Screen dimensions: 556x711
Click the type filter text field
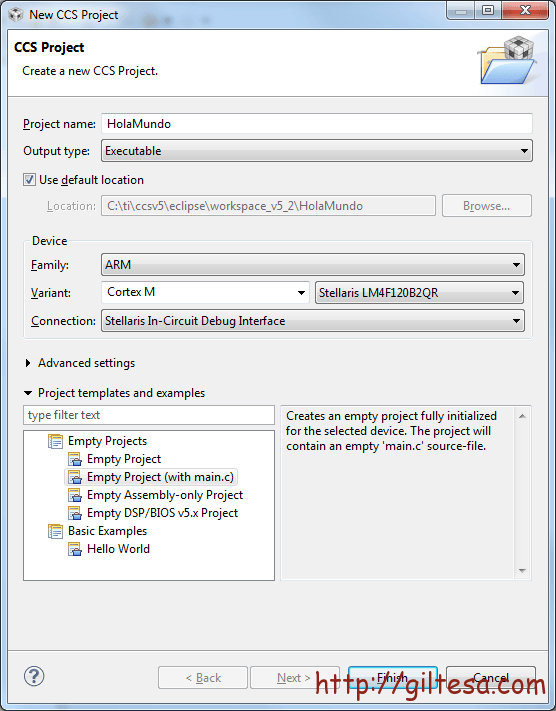pos(149,415)
